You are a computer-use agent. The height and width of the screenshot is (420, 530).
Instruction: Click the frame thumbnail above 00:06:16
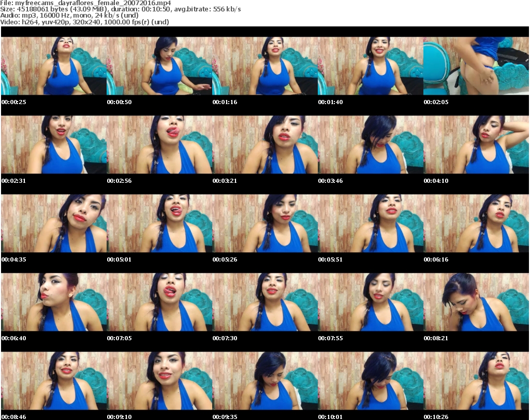(x=476, y=224)
